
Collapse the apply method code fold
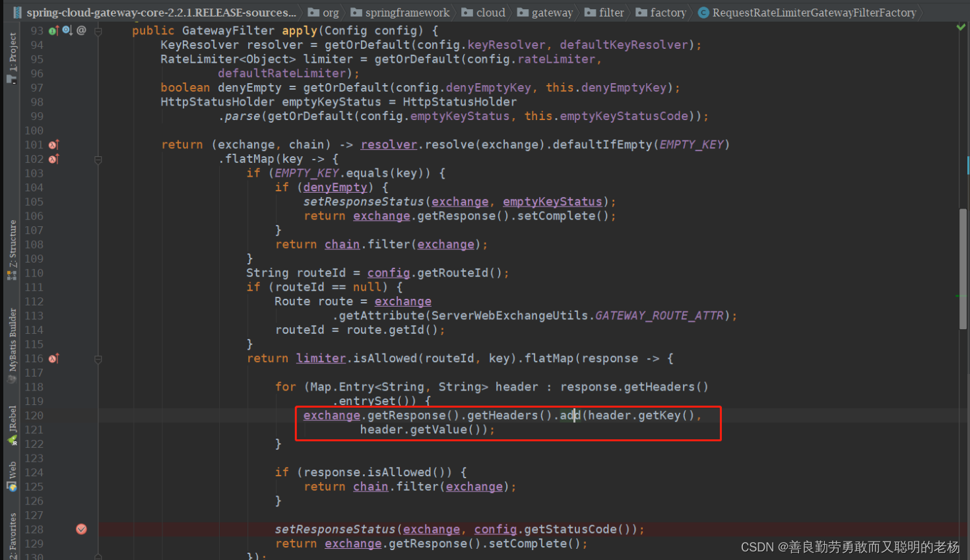pyautogui.click(x=98, y=30)
